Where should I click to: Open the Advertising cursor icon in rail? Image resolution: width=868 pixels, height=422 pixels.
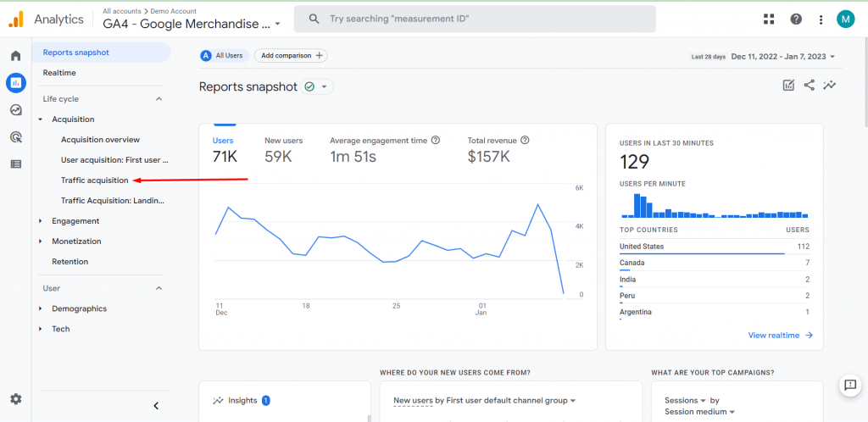click(x=16, y=137)
